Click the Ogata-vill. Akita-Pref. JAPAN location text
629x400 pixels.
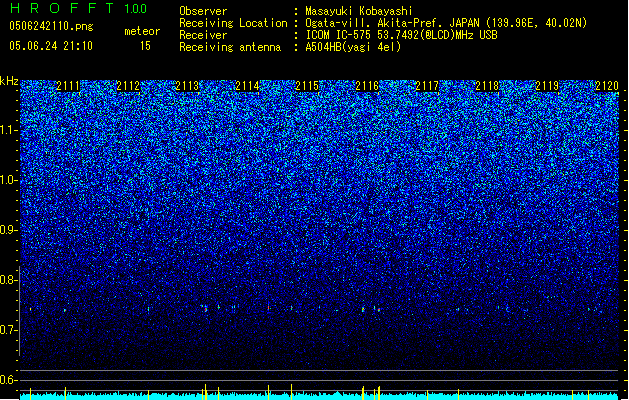pos(446,23)
